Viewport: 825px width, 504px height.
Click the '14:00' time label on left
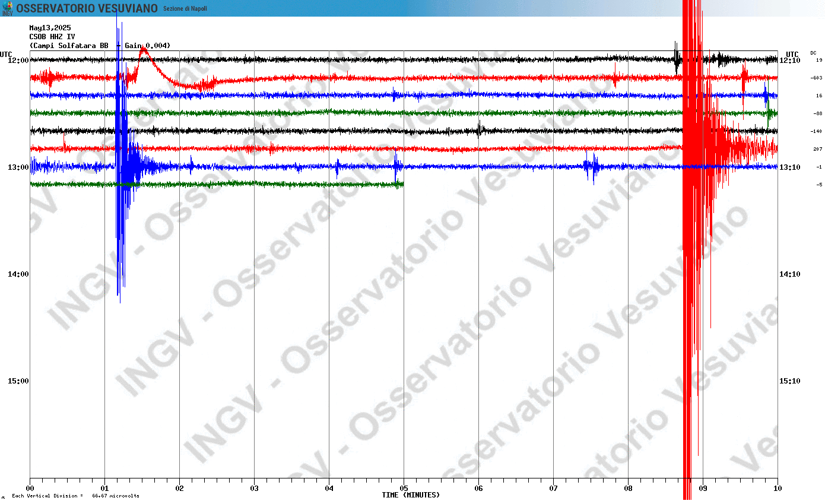coord(18,274)
